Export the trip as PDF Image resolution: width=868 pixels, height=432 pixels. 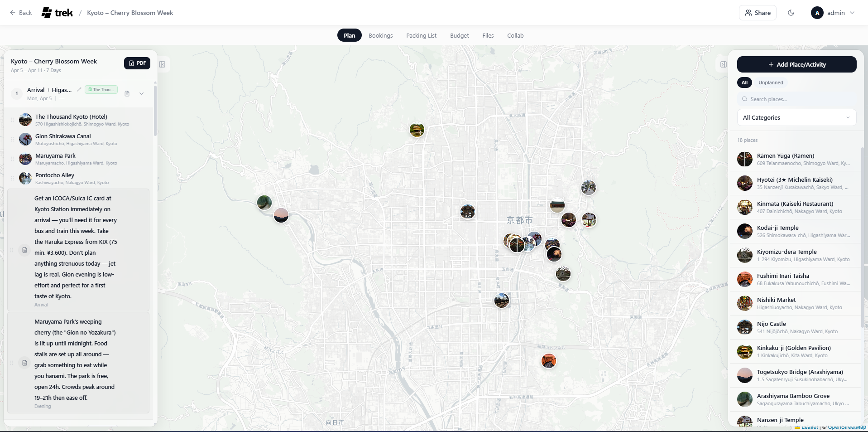tap(137, 63)
